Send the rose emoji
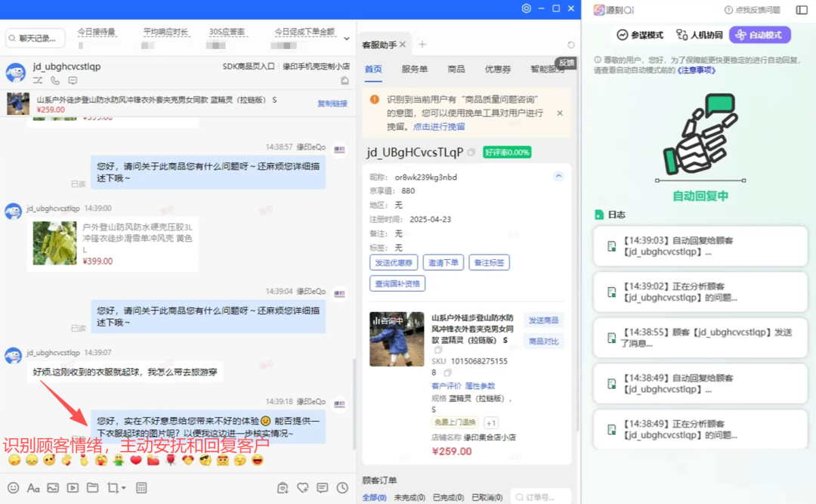Image resolution: width=816 pixels, height=504 pixels. click(x=171, y=460)
